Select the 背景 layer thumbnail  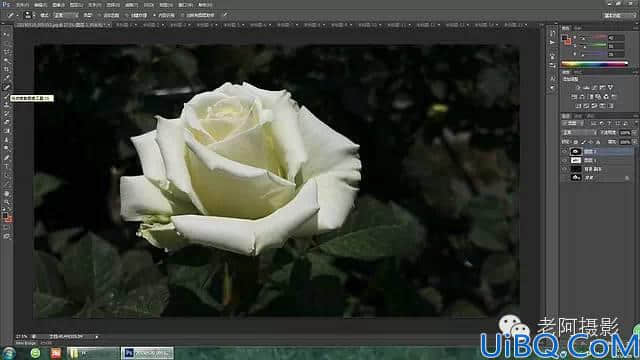(576, 178)
